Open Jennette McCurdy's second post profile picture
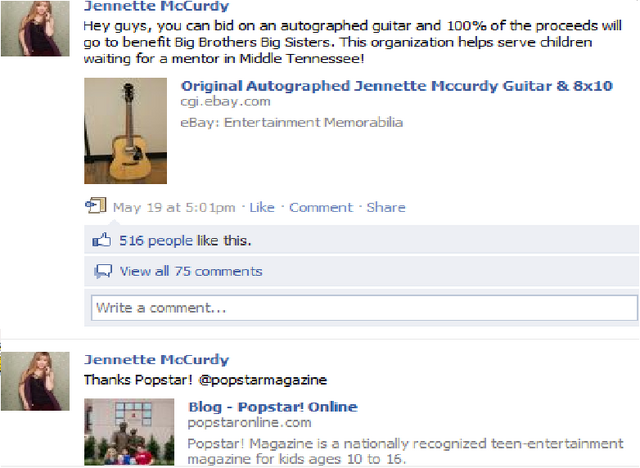The width and height of the screenshot is (640, 468). click(35, 381)
